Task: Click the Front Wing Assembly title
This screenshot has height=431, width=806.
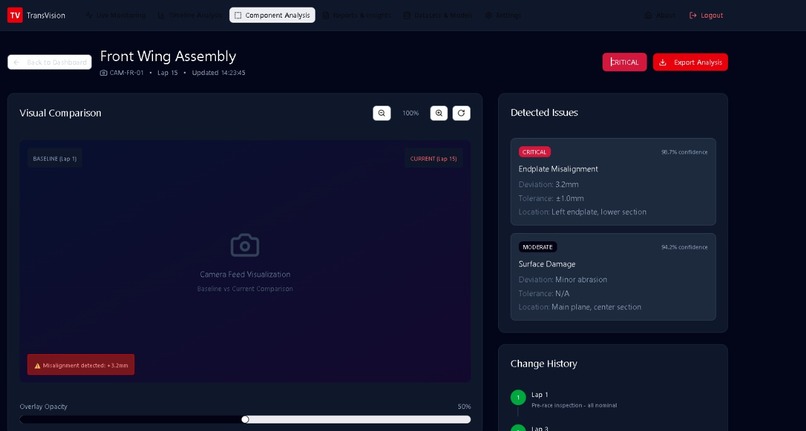Action: tap(168, 56)
